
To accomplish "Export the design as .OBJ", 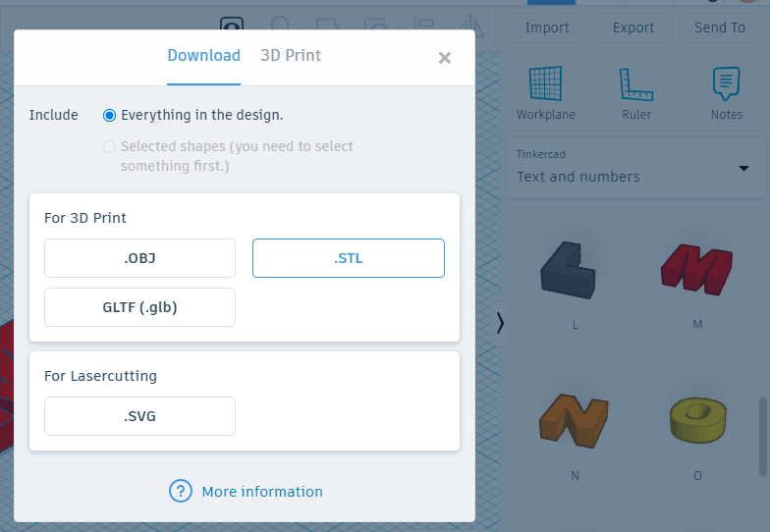I will click(x=139, y=258).
